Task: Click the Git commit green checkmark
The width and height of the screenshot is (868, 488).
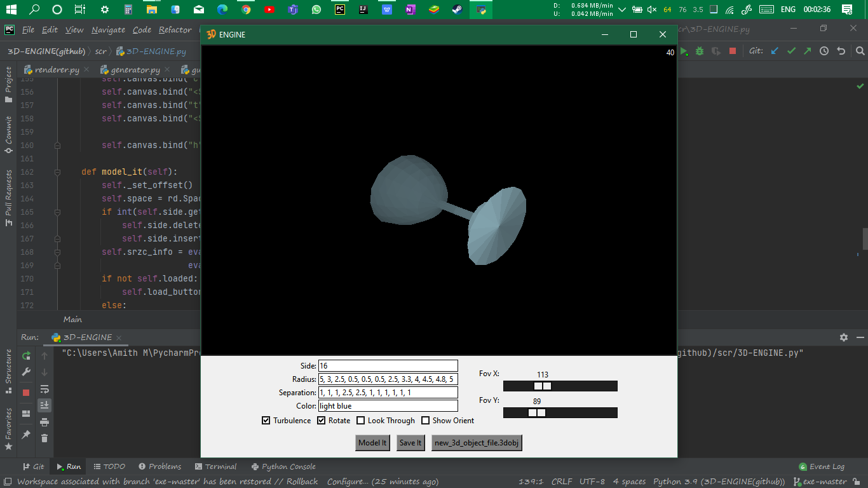Action: pyautogui.click(x=791, y=51)
